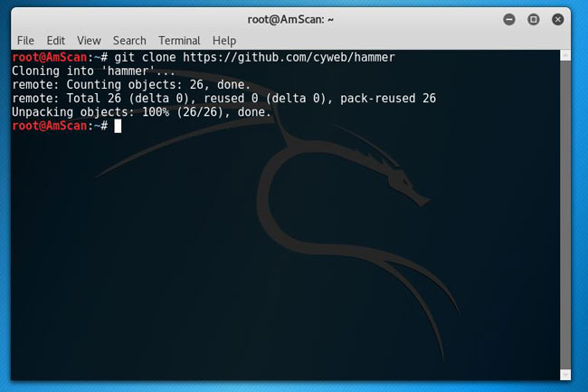Open the Help menu
The image size is (588, 392).
(224, 41)
